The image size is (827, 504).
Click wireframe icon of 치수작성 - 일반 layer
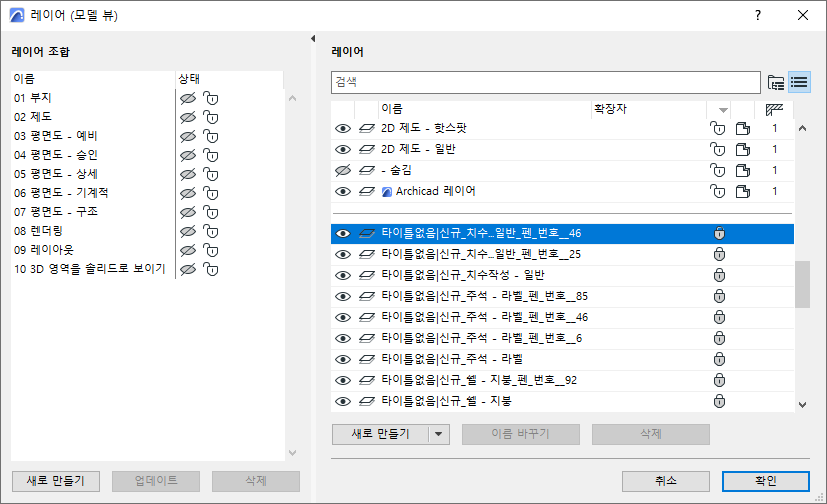[x=367, y=276]
